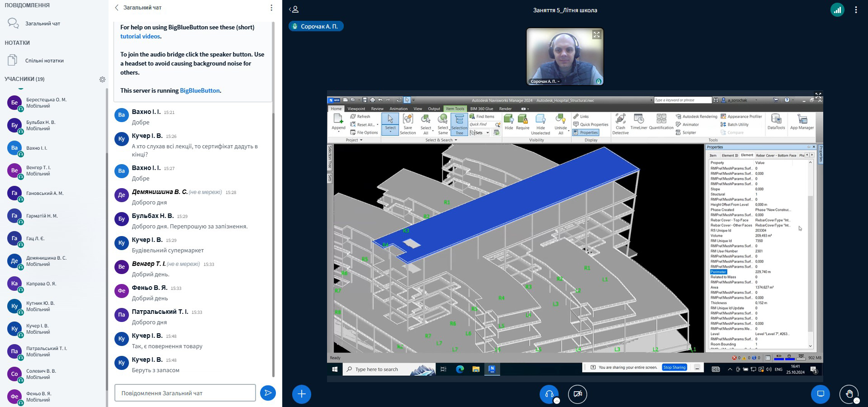Click the Hide visibility tool
This screenshot has height=407, width=868.
point(509,122)
